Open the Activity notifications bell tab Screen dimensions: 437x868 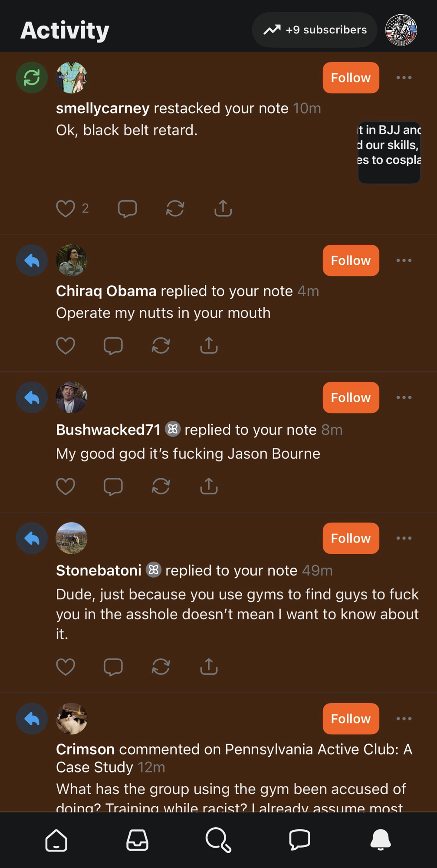[381, 840]
